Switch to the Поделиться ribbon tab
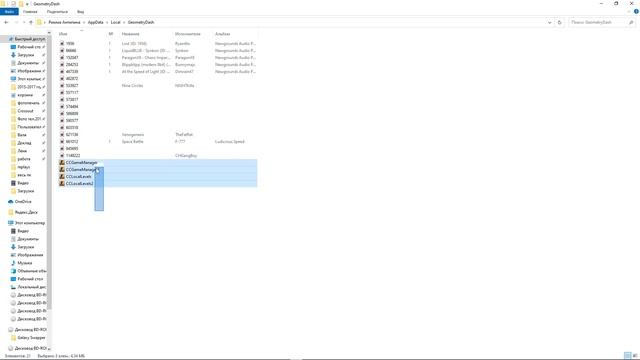 57,12
